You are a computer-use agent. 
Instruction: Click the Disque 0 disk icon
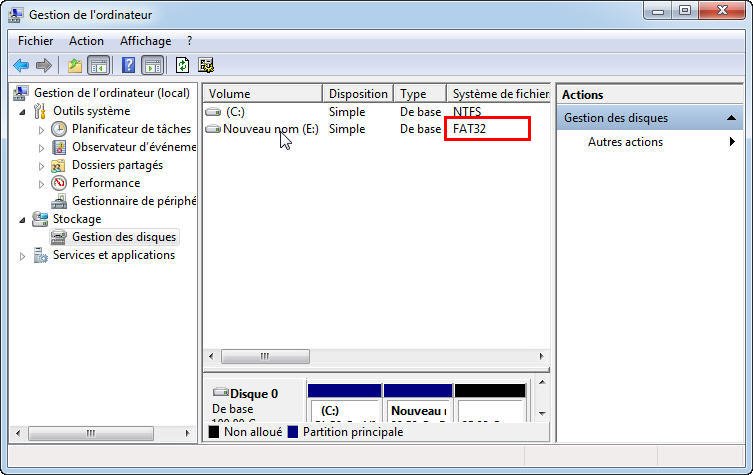pos(220,392)
